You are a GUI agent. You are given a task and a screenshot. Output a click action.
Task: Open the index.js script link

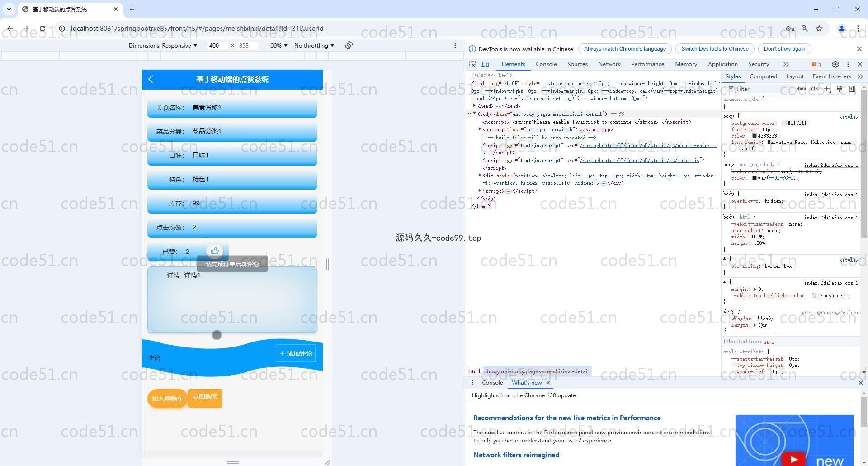pyautogui.click(x=640, y=160)
